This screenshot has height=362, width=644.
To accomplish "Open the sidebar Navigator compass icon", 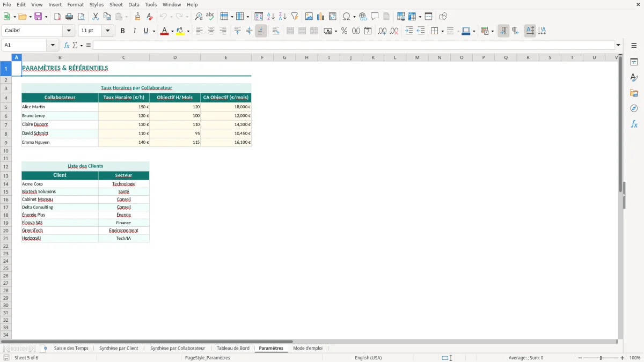I will point(634,109).
